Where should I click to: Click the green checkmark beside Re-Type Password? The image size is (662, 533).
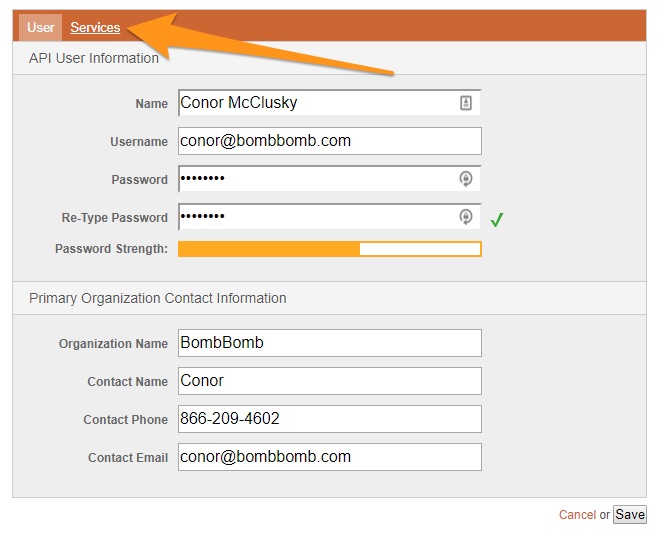click(x=497, y=220)
